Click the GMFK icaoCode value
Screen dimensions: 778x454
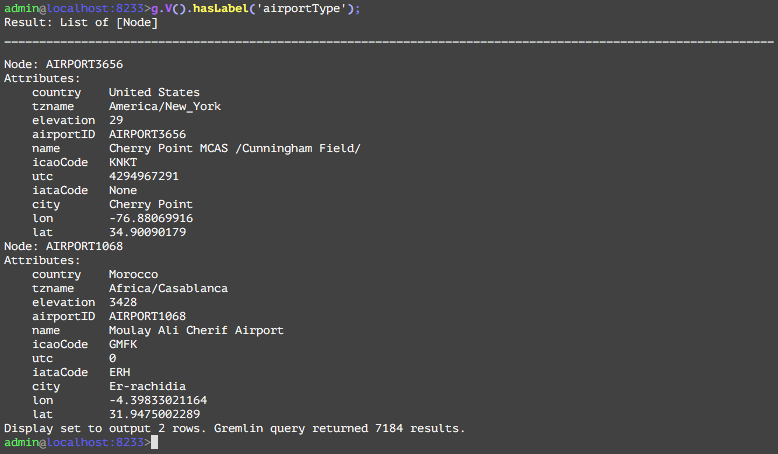click(x=123, y=344)
